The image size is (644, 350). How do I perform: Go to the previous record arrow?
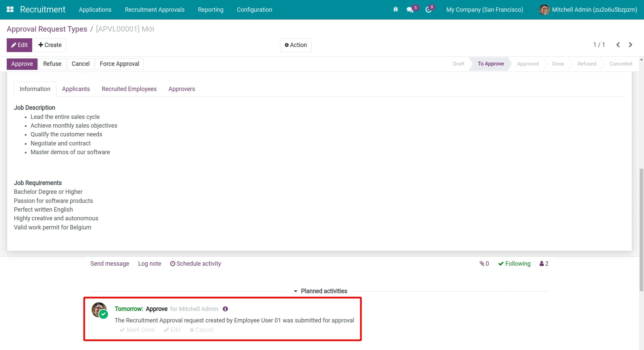618,45
